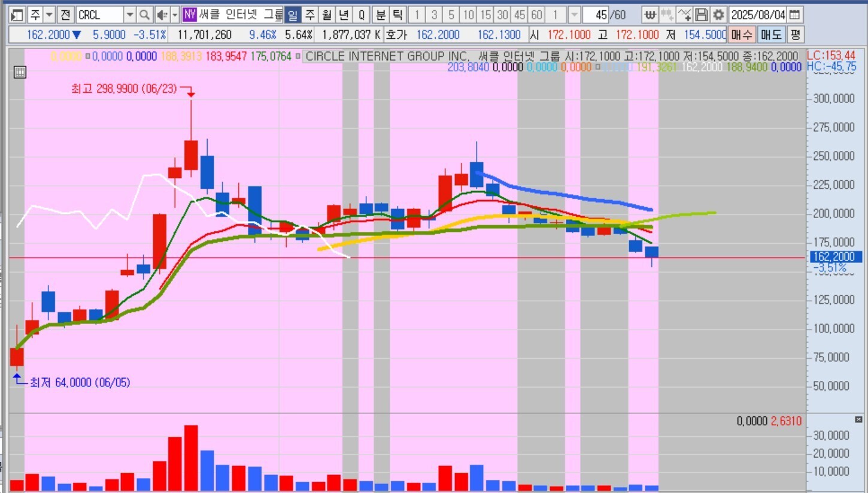This screenshot has width=868, height=493.
Task: Click the 1,877,037 K trading value
Action: click(351, 35)
